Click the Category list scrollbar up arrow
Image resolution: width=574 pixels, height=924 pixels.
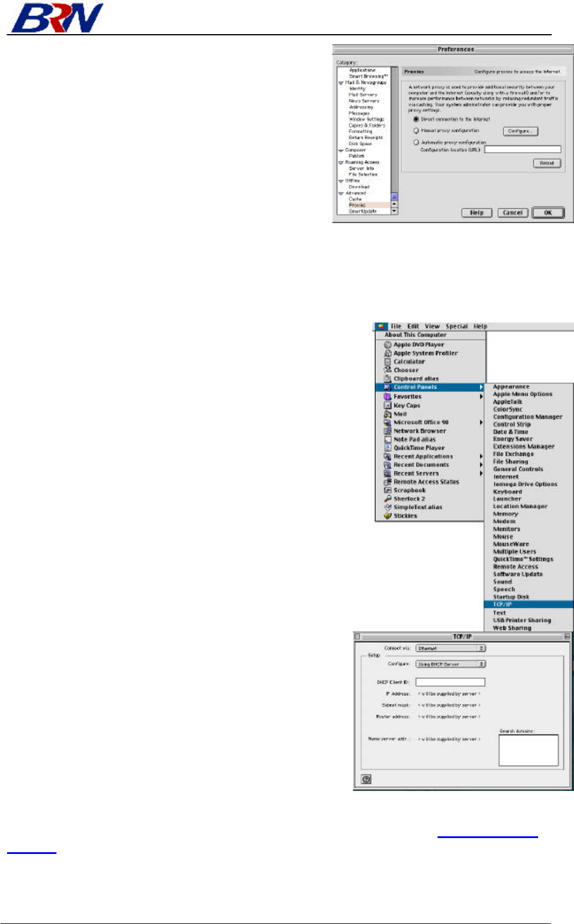pos(395,204)
